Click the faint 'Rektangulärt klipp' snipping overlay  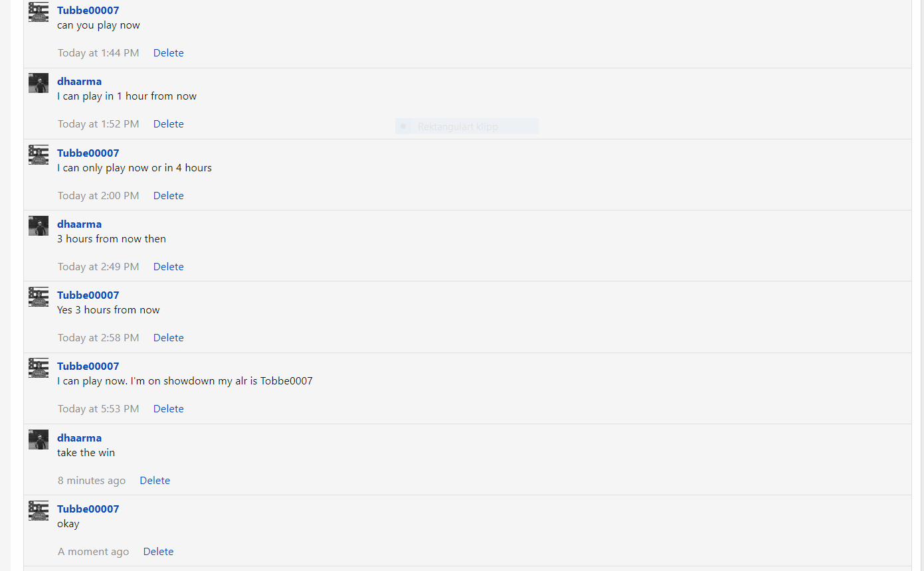[x=467, y=126]
